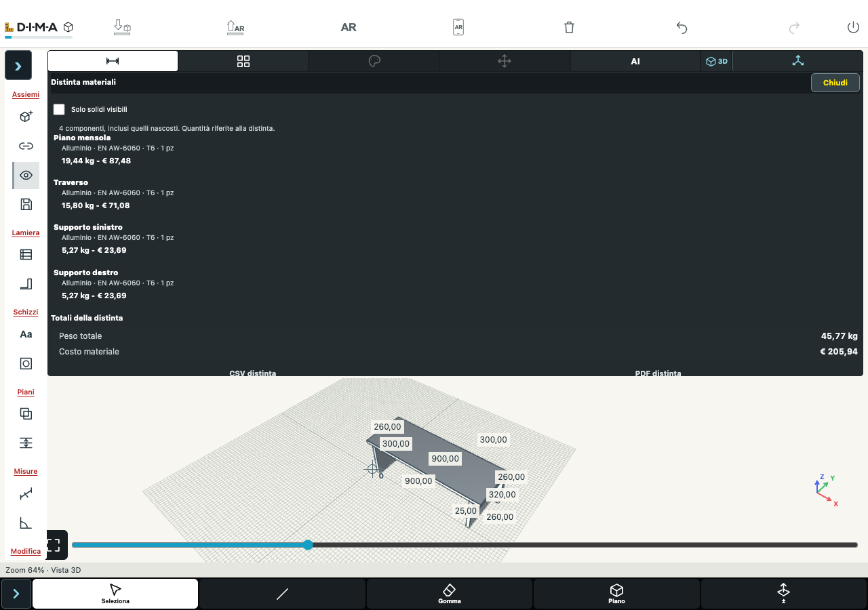Close the Distinta materiali panel with Chiudi
The width and height of the screenshot is (868, 610).
(x=835, y=83)
